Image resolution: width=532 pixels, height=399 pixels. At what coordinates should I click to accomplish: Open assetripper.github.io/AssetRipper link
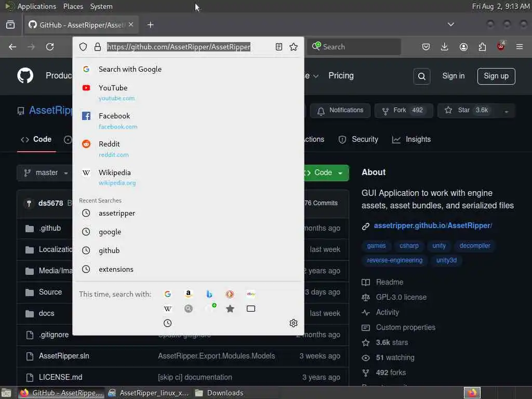[433, 225]
